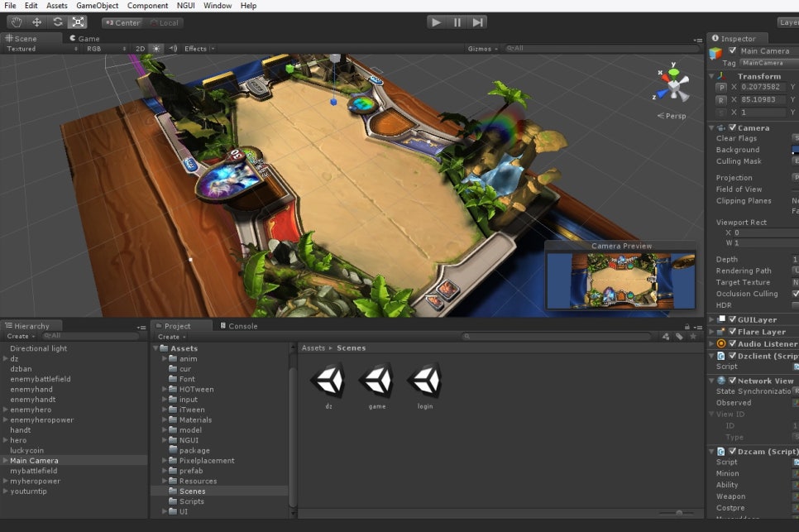Select the Scale tool in toolbar

click(78, 22)
